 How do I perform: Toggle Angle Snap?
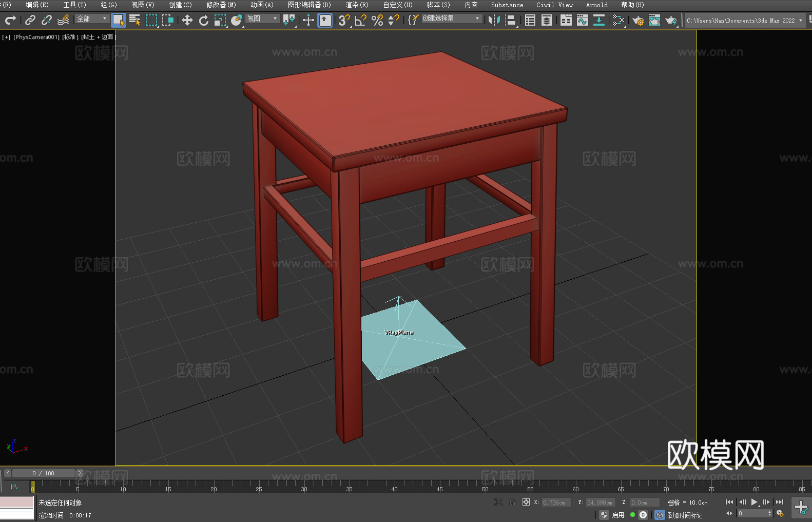click(x=361, y=20)
